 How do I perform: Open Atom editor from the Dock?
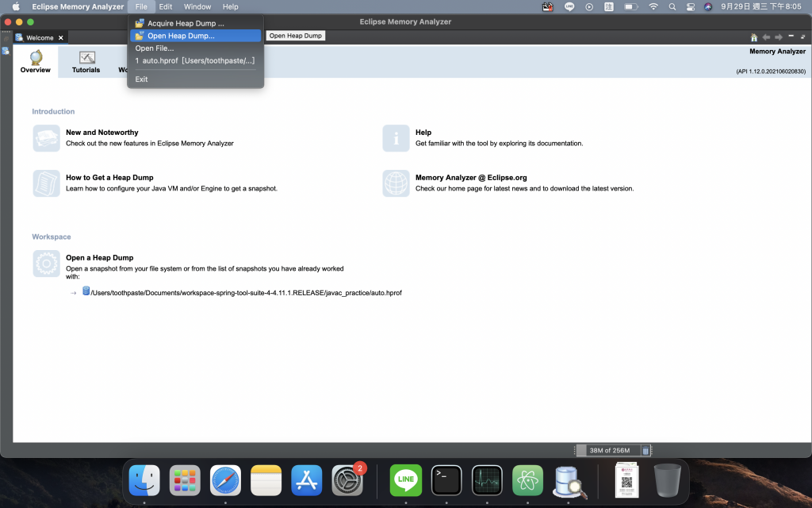click(527, 480)
